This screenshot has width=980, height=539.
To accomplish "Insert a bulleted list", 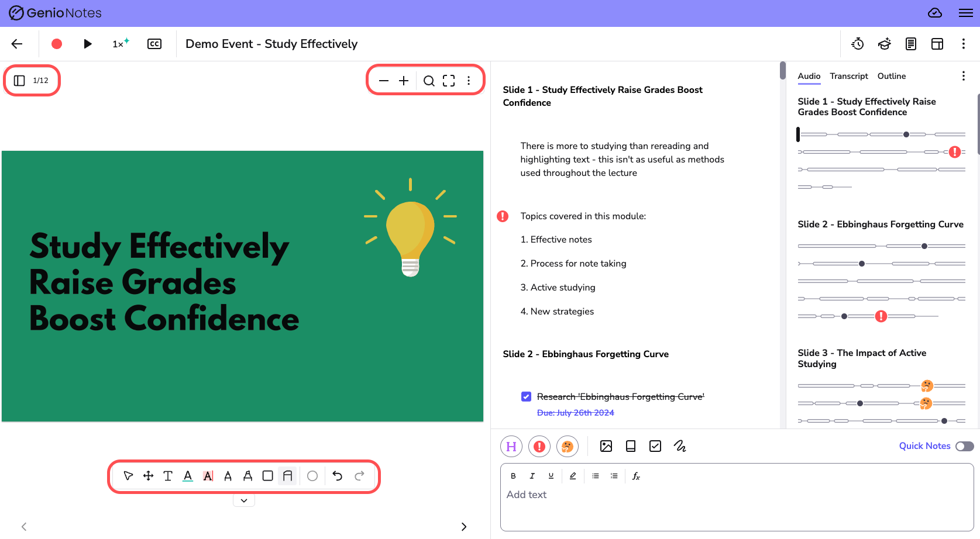I will click(x=596, y=476).
